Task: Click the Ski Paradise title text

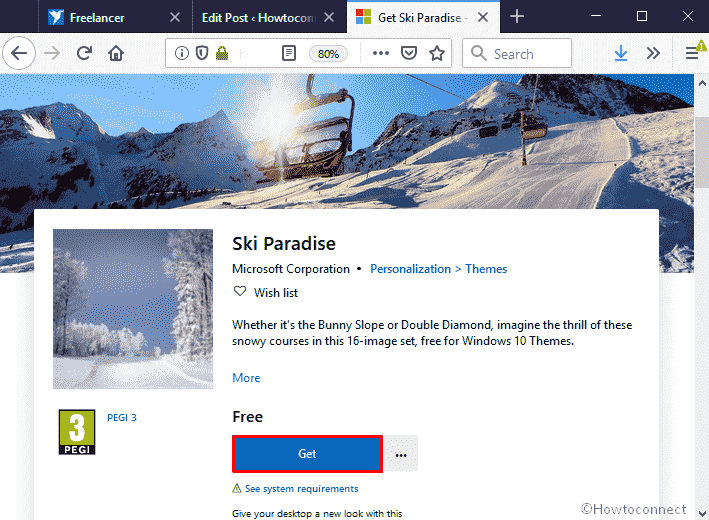Action: pos(284,244)
